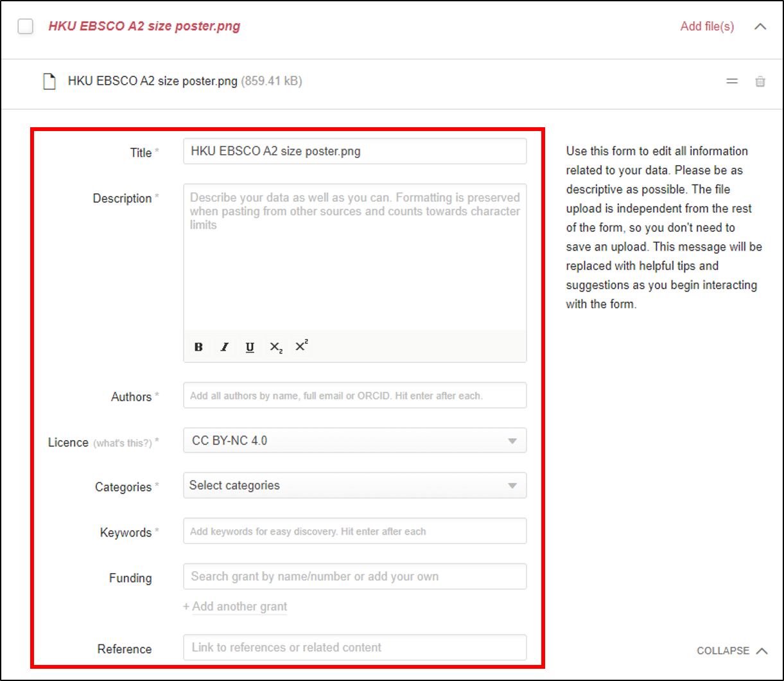784x681 pixels.
Task: Collapse item using top chevron arrow
Action: click(x=760, y=27)
